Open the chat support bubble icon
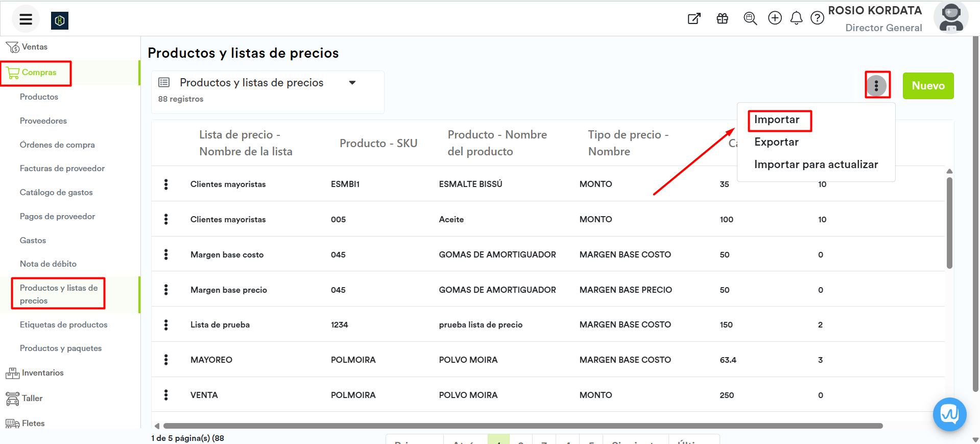Screen dimensions: 980x444 pos(949,414)
